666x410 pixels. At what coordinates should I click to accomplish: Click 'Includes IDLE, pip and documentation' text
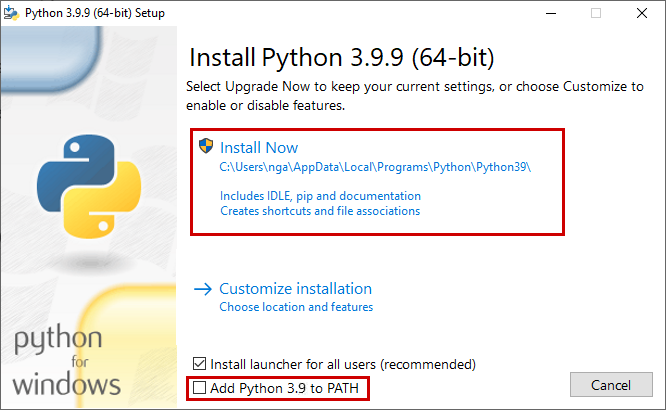pyautogui.click(x=320, y=196)
